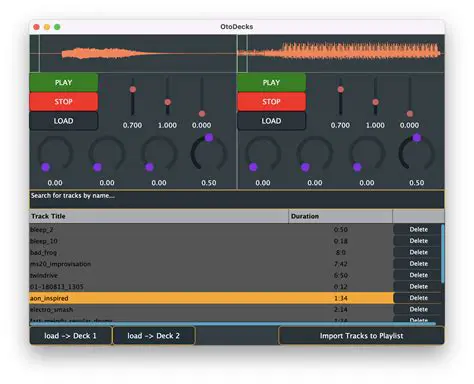Click the 0:50 duration of bleep_2
Screen dimensions: 474x384
point(340,230)
